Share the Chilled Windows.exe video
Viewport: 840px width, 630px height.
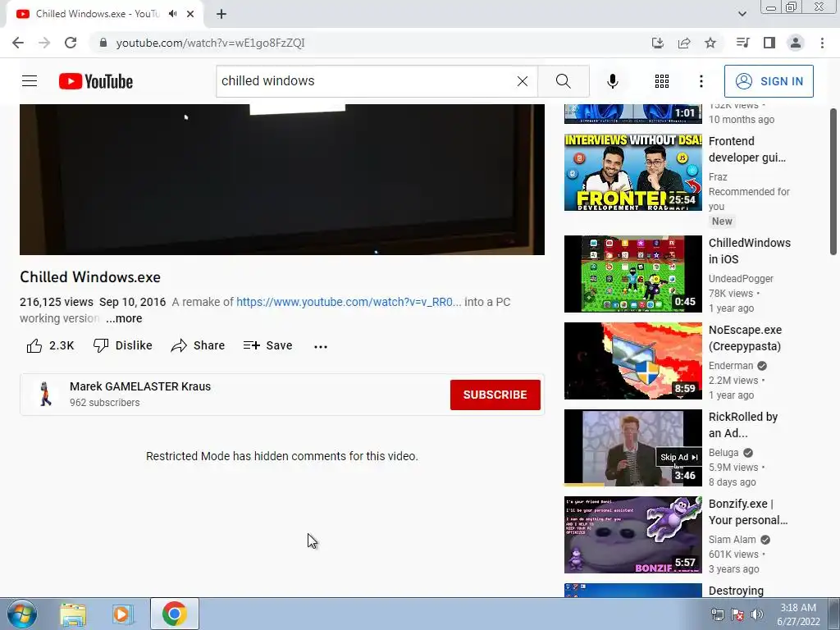[198, 345]
